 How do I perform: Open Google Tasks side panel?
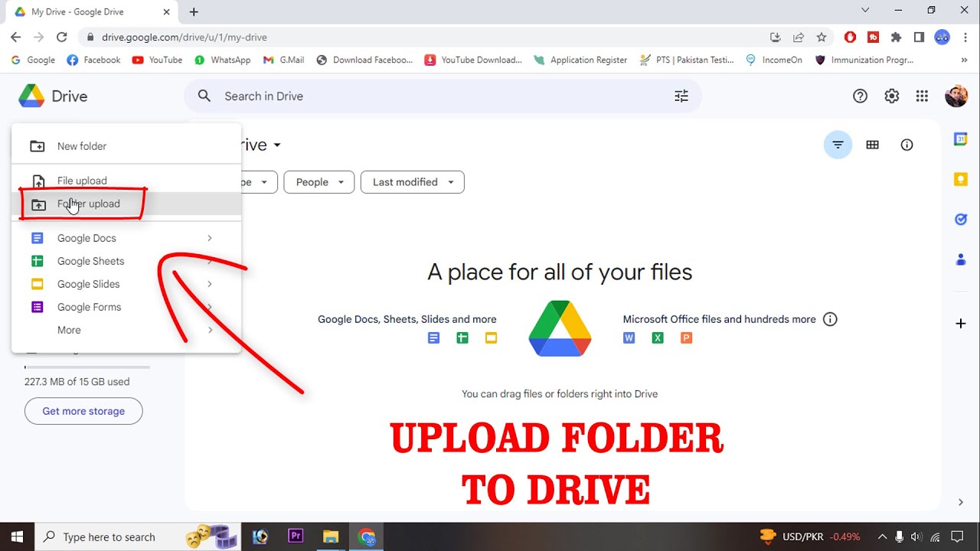click(x=961, y=220)
